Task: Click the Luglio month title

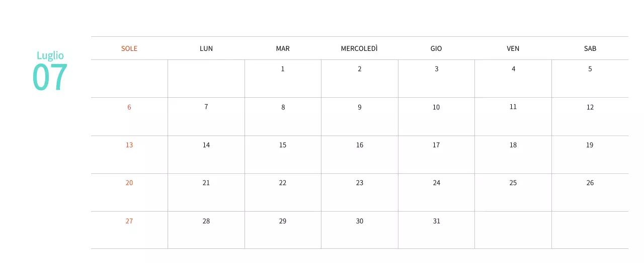Action: point(50,55)
